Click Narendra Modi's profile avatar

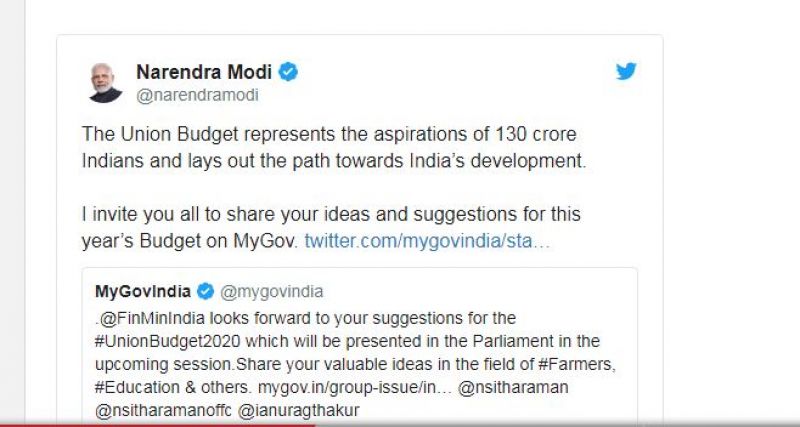pyautogui.click(x=103, y=80)
